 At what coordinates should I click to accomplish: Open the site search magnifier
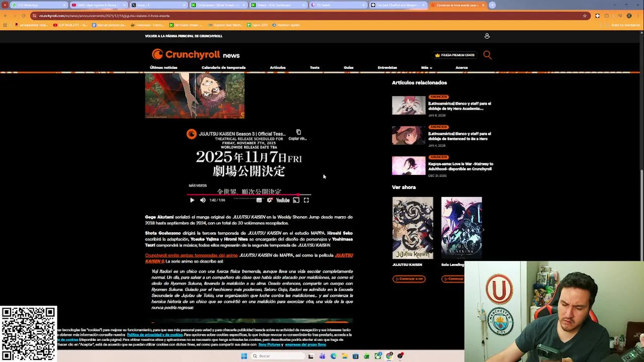click(487, 55)
